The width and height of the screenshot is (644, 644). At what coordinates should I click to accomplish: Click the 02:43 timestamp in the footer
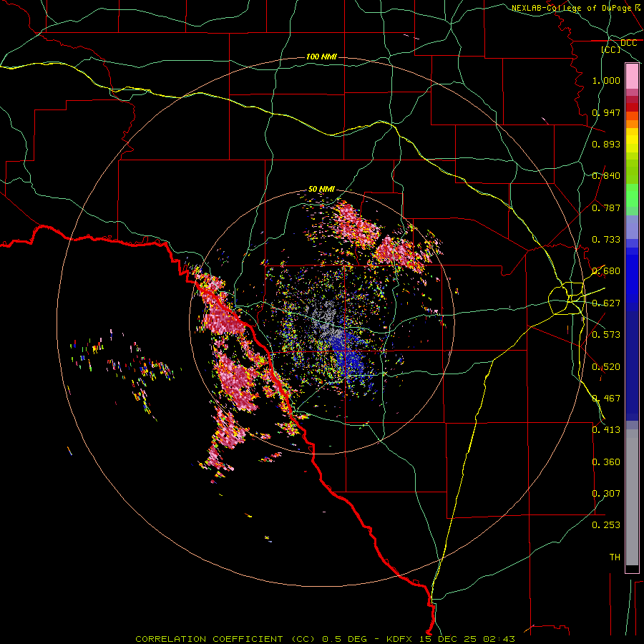(x=499, y=639)
